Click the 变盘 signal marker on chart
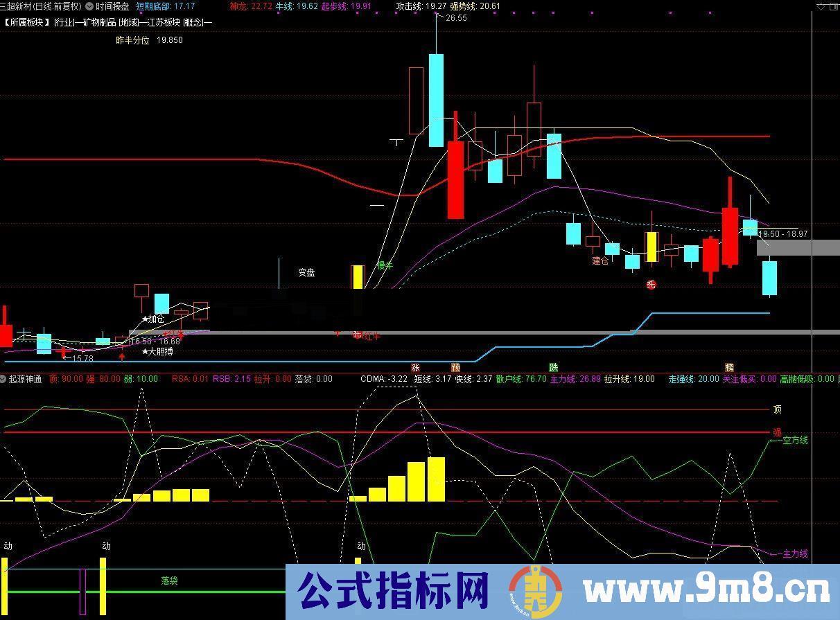Image resolution: width=840 pixels, height=620 pixels. [306, 272]
